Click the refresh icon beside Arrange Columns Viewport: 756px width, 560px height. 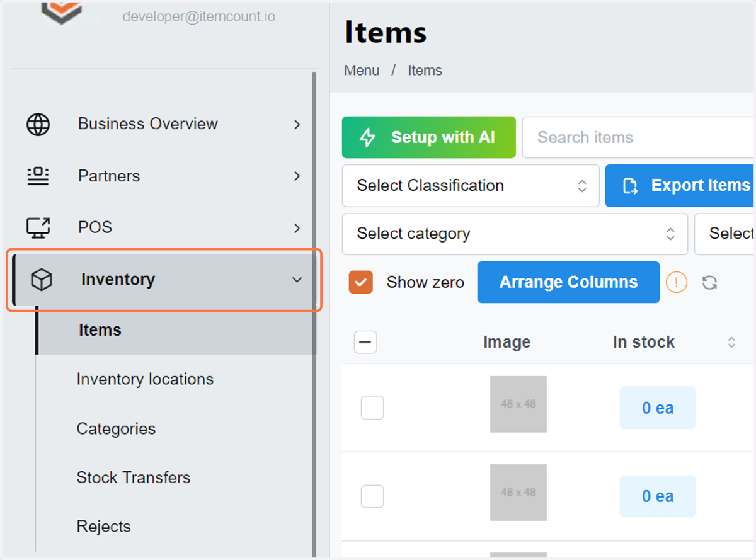pyautogui.click(x=710, y=282)
